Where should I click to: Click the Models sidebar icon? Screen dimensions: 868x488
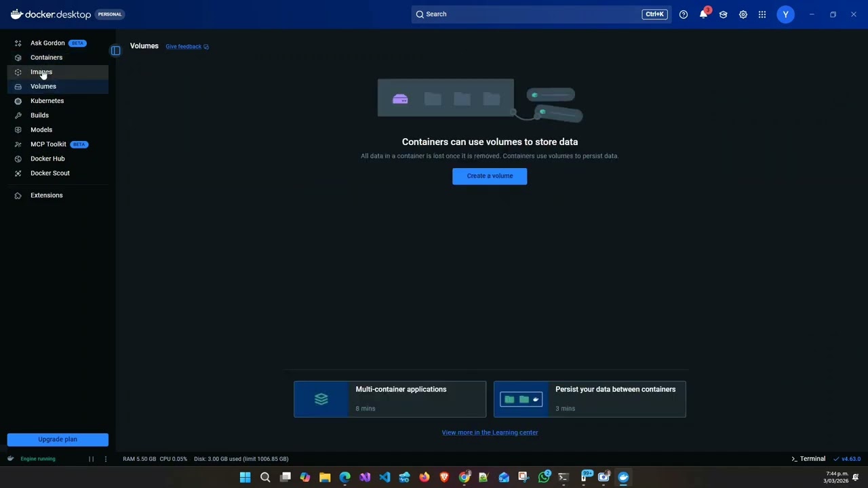click(x=18, y=129)
